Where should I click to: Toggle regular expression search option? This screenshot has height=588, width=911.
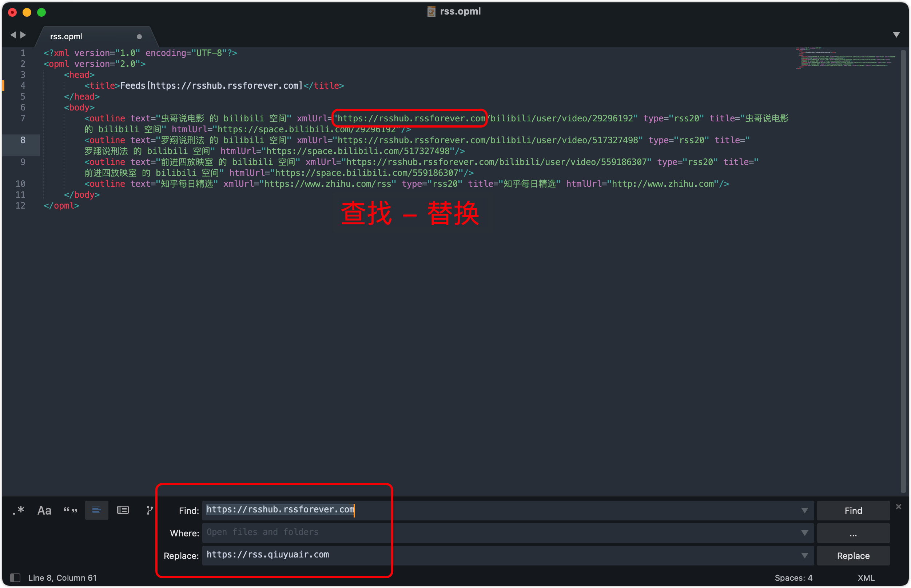coord(18,511)
